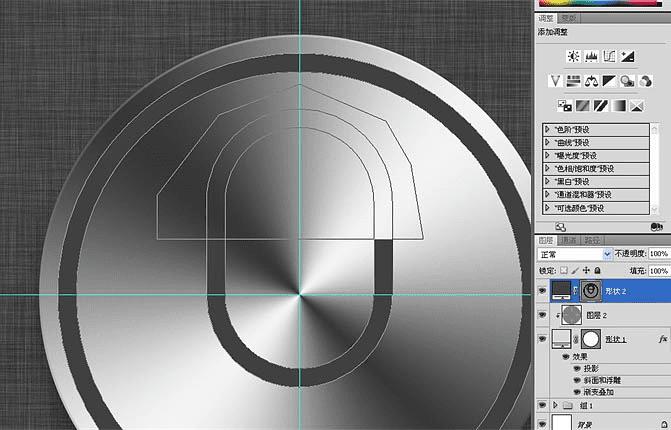Add a Channel Mixer adjustment
671x430 pixels.
tap(645, 81)
